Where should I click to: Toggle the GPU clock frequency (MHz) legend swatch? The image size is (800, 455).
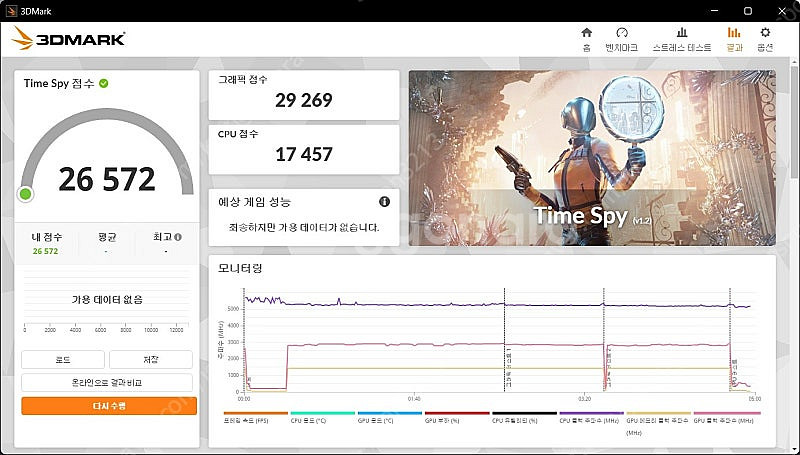coord(727,413)
